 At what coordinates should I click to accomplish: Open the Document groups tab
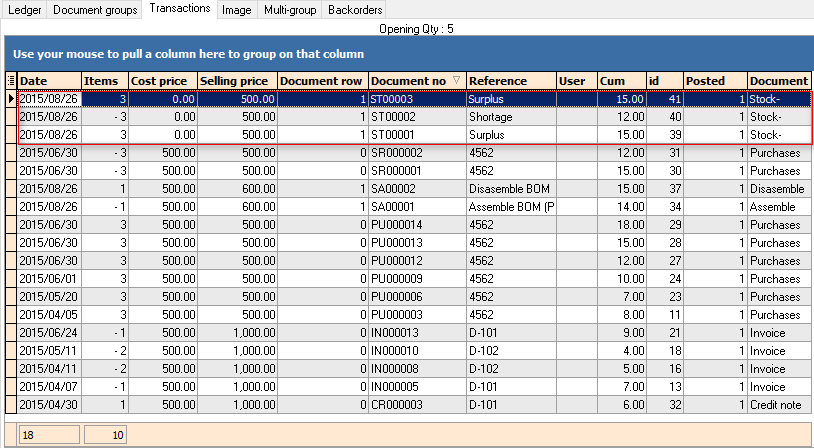click(x=95, y=10)
